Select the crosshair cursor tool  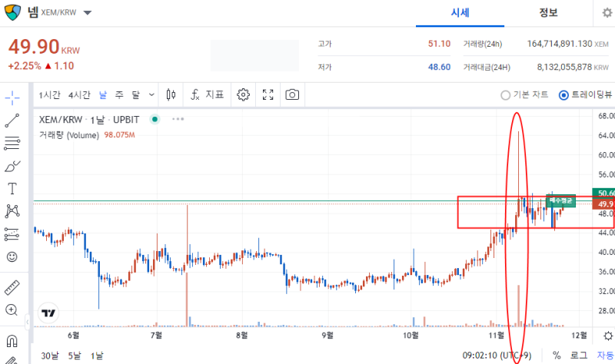coord(12,98)
